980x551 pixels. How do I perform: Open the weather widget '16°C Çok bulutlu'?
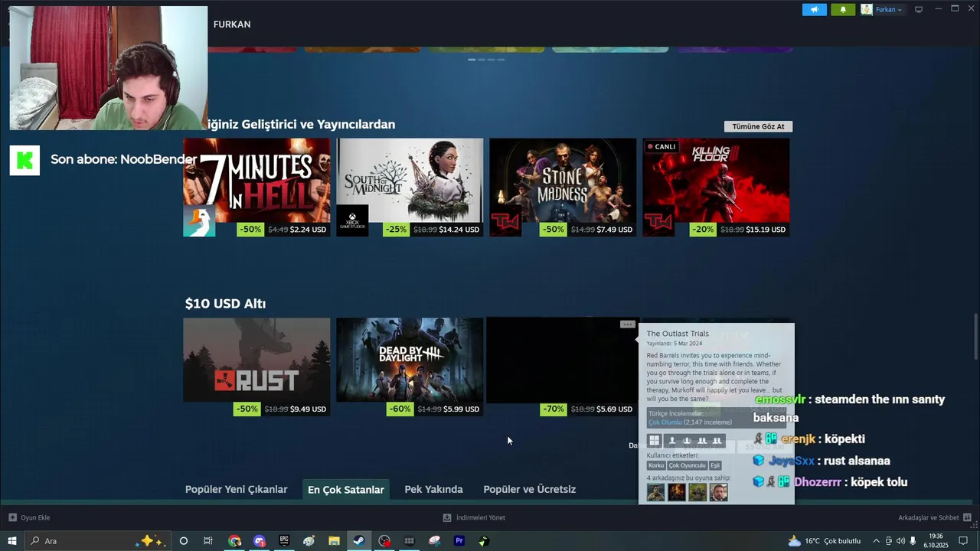click(824, 541)
